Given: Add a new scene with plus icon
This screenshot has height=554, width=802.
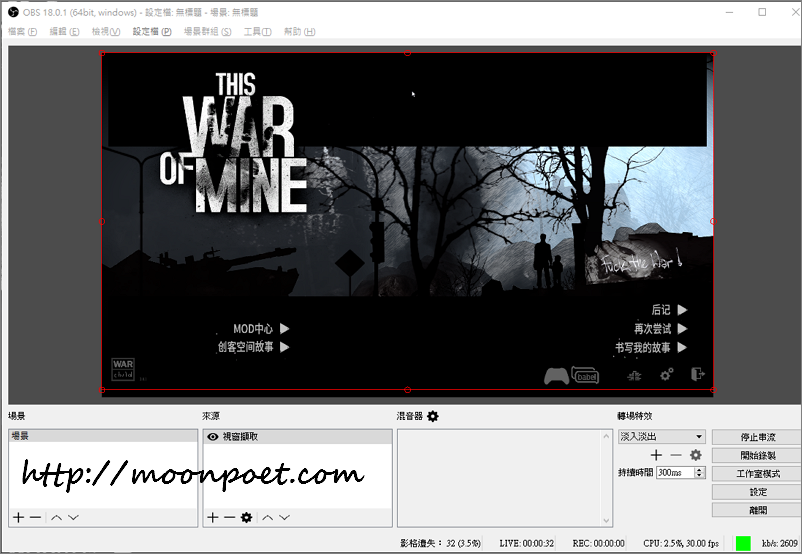Looking at the screenshot, I should tap(18, 518).
